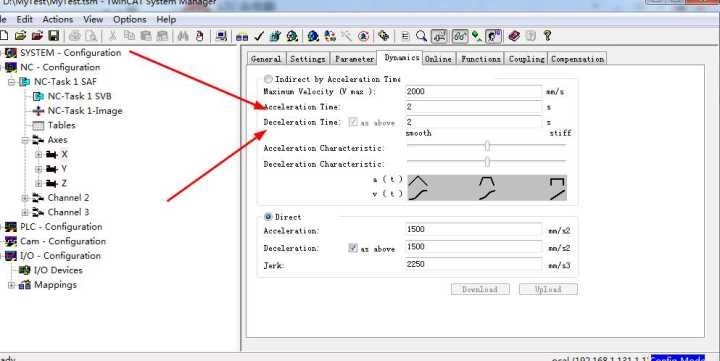Click the Acceleration Characteristic slider handle

(x=487, y=146)
